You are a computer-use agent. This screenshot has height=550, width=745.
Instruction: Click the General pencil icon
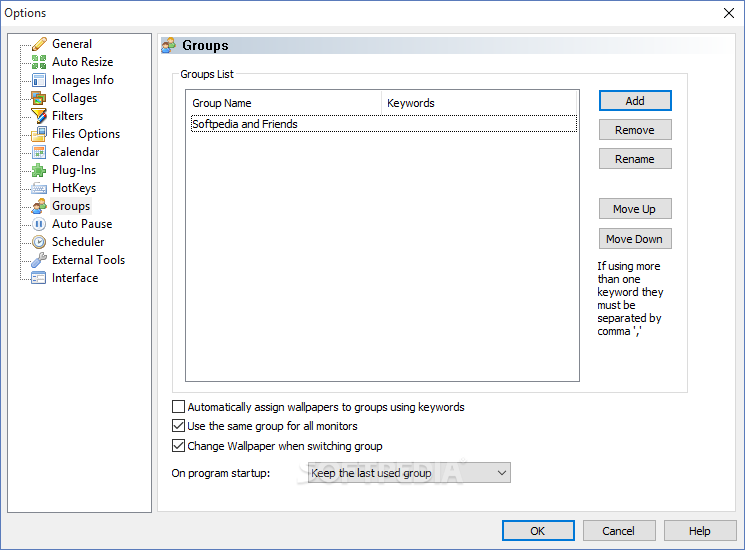(39, 44)
